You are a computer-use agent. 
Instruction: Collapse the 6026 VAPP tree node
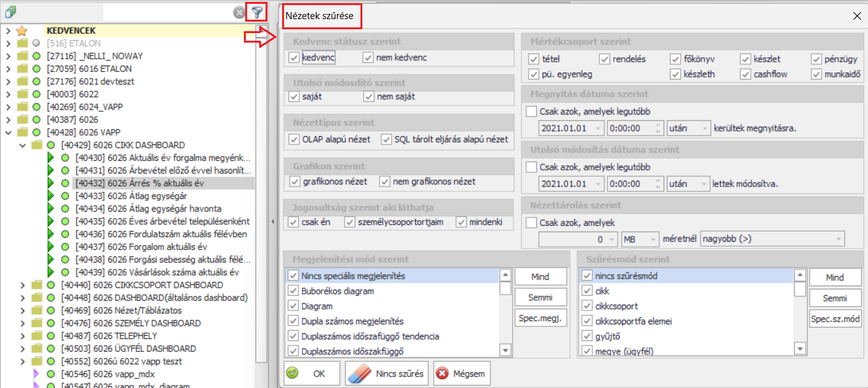[x=8, y=132]
